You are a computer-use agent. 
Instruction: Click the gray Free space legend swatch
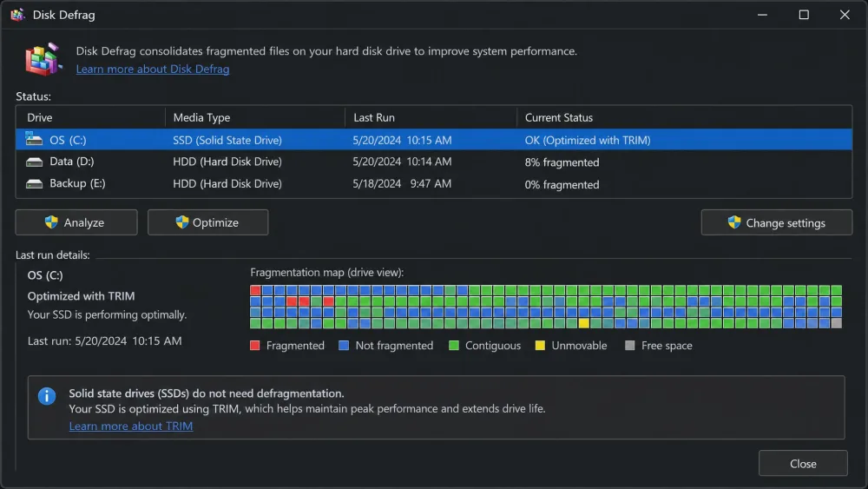629,346
